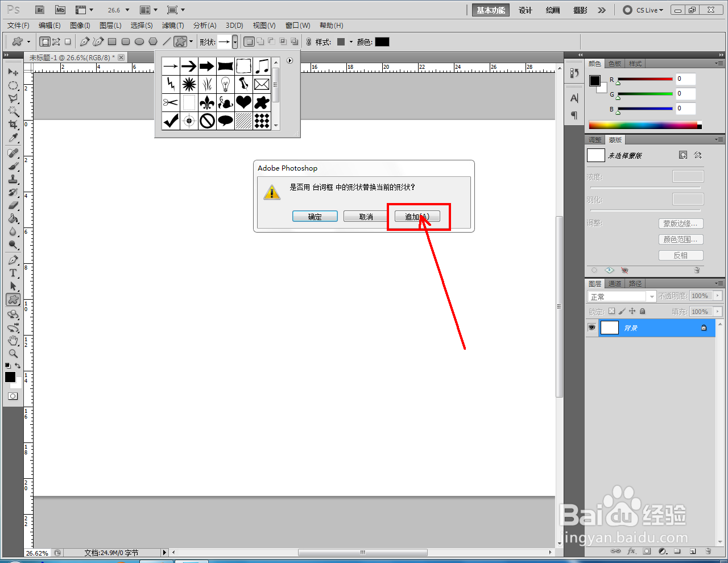Click 追加(A) in the Adobe Photoshop dialog
This screenshot has height=563, width=728.
tap(417, 217)
